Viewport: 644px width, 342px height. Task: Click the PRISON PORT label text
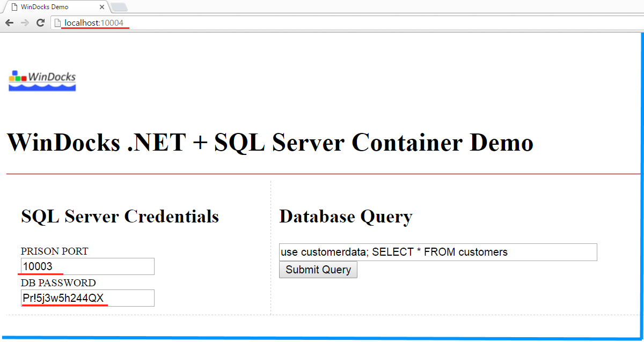(x=55, y=251)
